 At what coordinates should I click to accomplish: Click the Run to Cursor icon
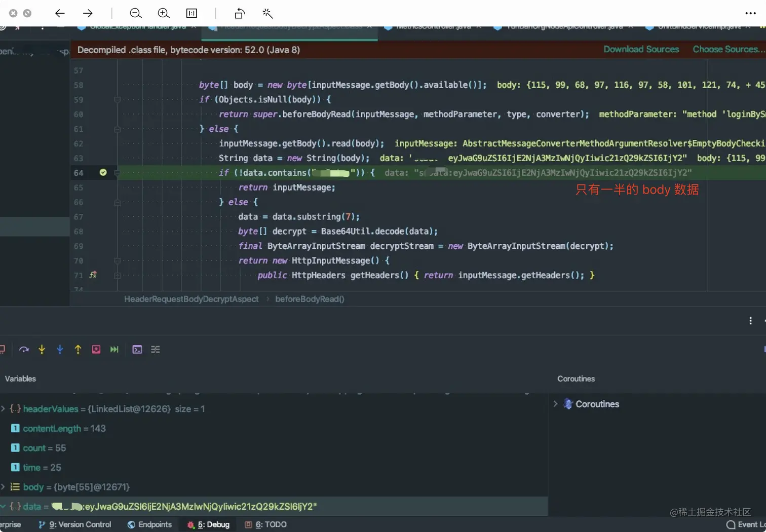pos(114,350)
